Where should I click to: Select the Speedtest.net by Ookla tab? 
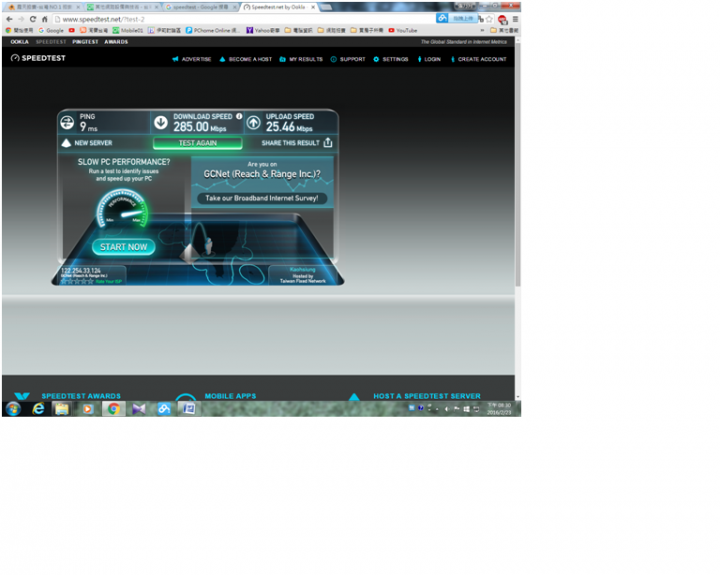click(x=278, y=7)
